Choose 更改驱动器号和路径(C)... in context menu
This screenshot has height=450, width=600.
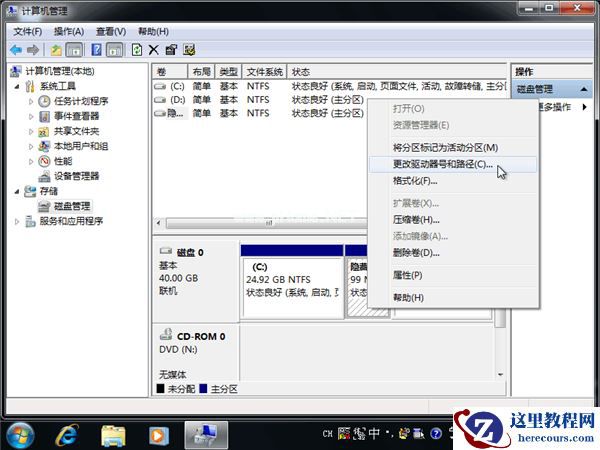452,165
